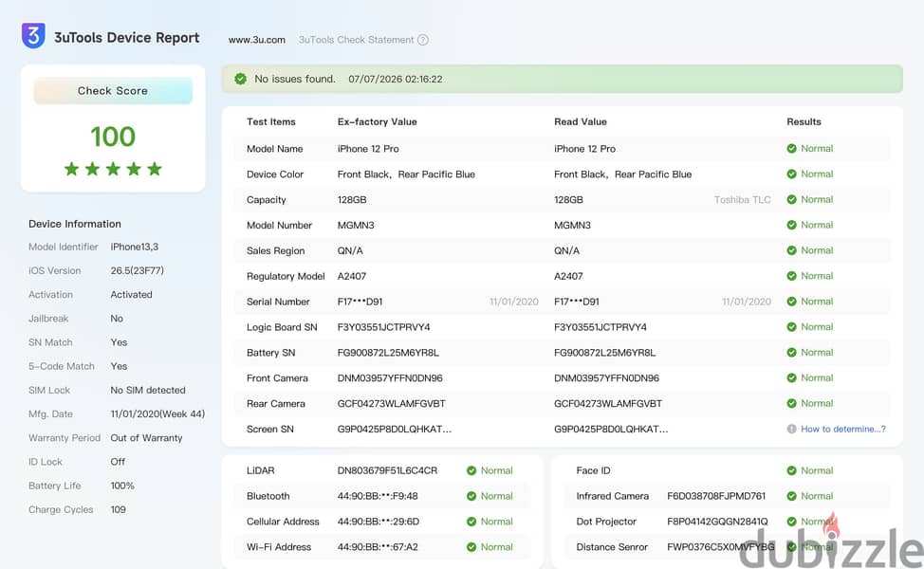This screenshot has width=924, height=569.
Task: Click the Normal check icon for Sales Region
Action: coord(791,250)
